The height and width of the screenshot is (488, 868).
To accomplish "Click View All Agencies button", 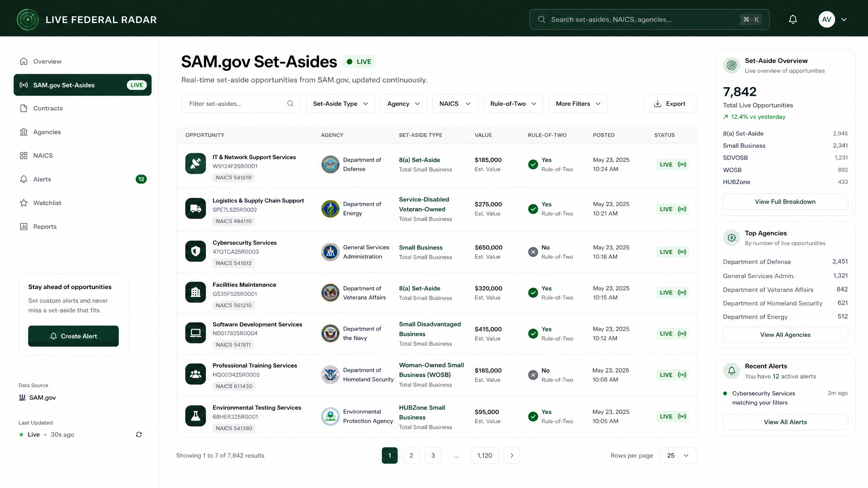I will (785, 335).
